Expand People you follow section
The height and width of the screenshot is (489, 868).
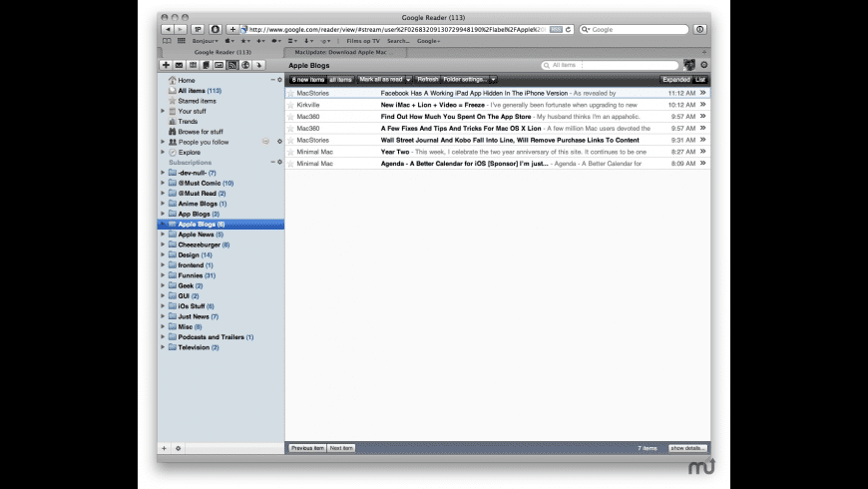[163, 142]
